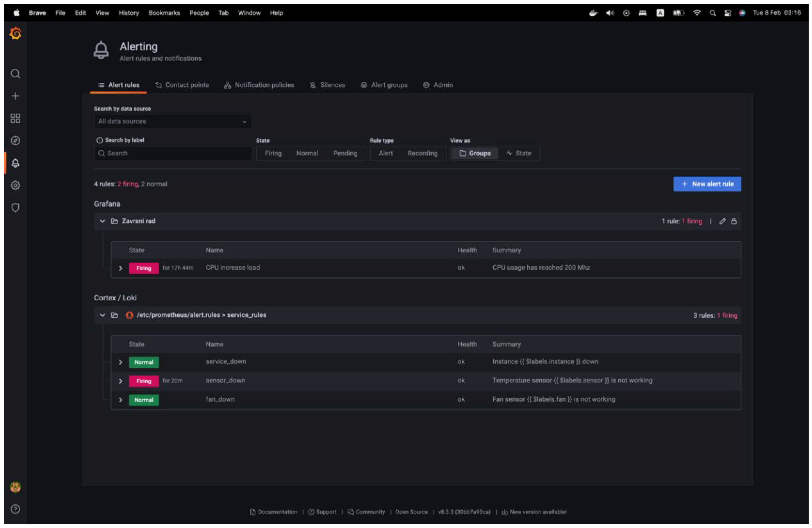This screenshot has height=528, width=812.
Task: Open the Help question mark icon
Action: [15, 509]
